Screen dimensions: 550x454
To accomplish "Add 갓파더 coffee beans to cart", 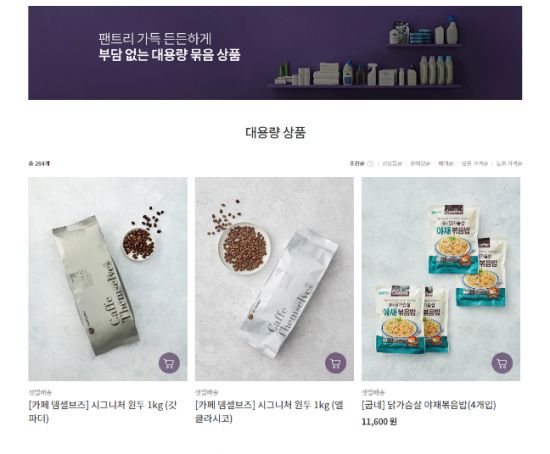I will [x=169, y=363].
